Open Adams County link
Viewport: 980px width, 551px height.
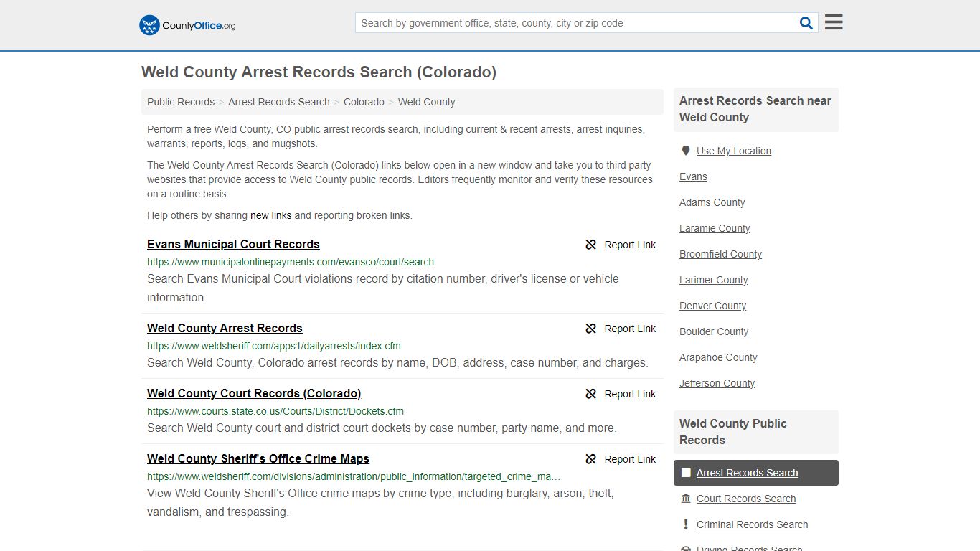tap(712, 202)
